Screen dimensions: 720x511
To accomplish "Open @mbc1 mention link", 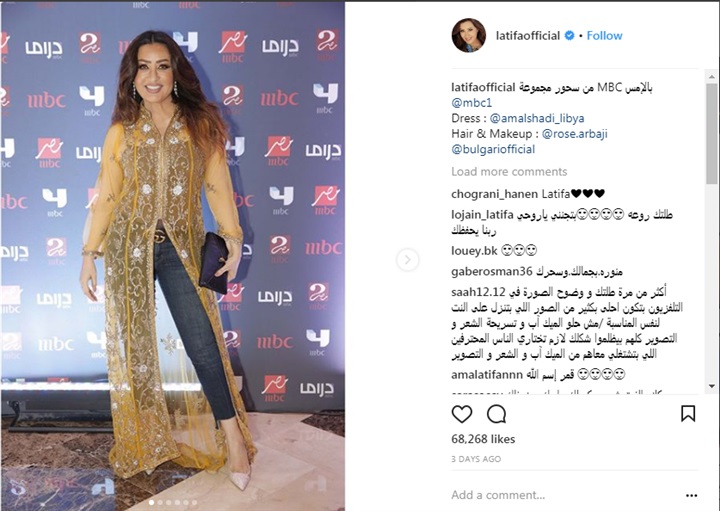I will (x=471, y=103).
